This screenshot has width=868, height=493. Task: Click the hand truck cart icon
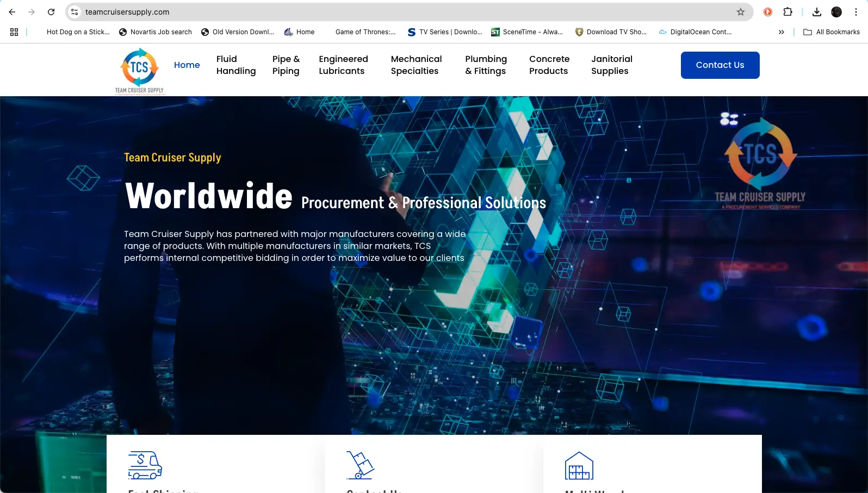coord(361,465)
